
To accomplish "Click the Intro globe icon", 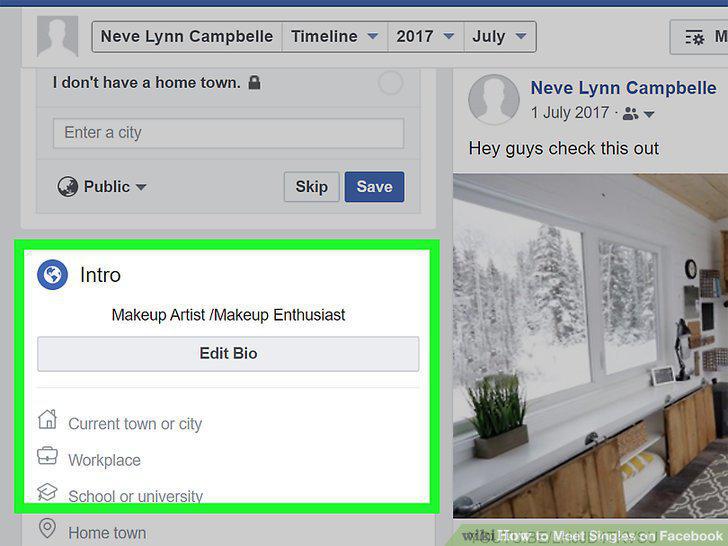I will click(x=52, y=274).
